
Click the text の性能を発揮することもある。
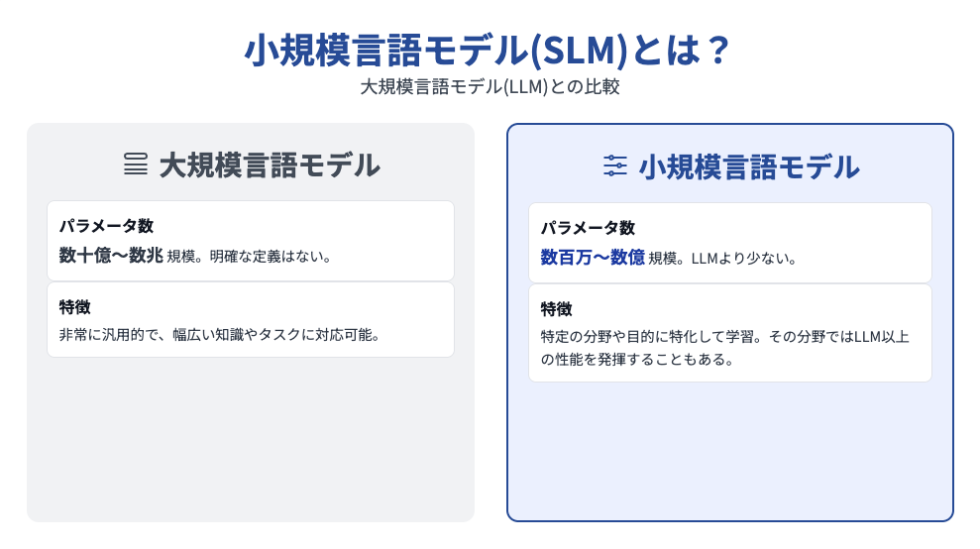point(637,360)
